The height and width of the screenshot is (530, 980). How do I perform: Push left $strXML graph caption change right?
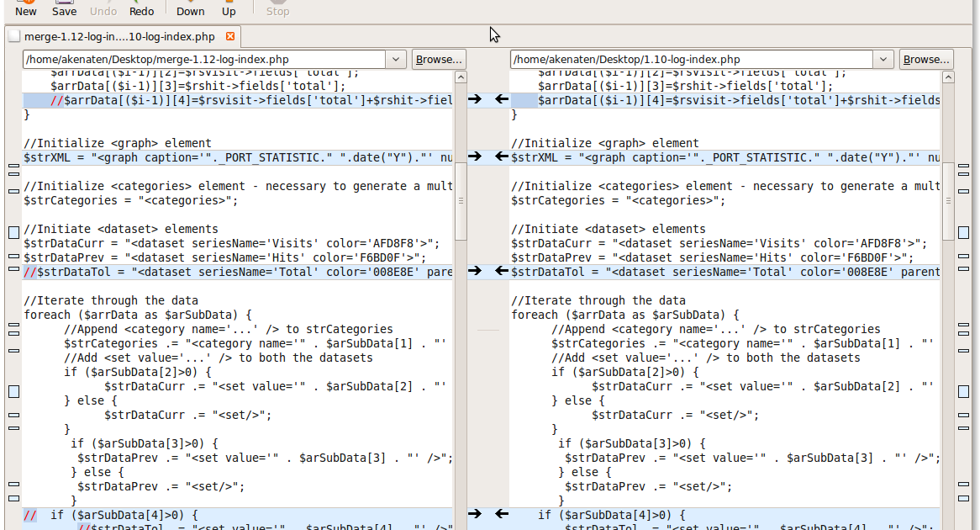(x=475, y=156)
